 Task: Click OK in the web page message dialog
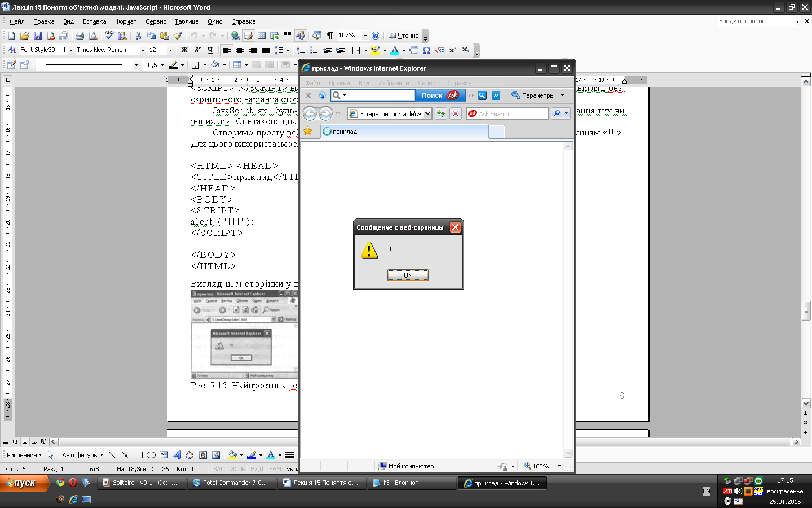click(x=408, y=275)
